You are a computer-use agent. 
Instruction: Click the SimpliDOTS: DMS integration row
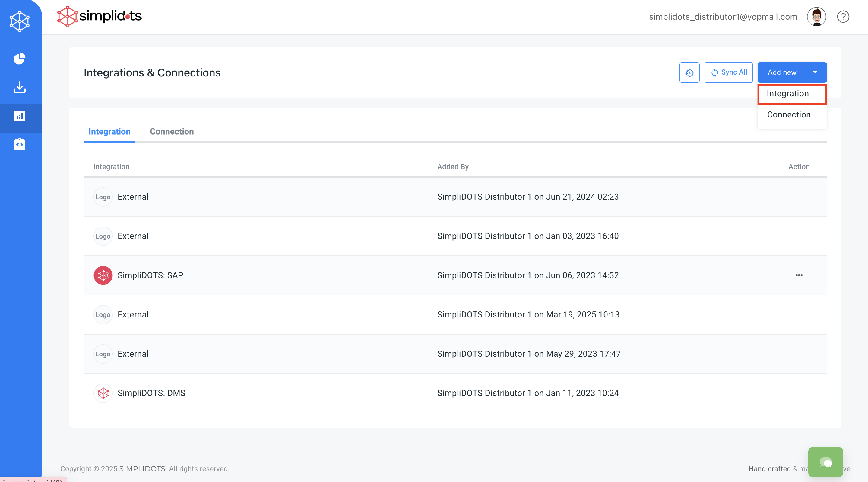pos(151,393)
